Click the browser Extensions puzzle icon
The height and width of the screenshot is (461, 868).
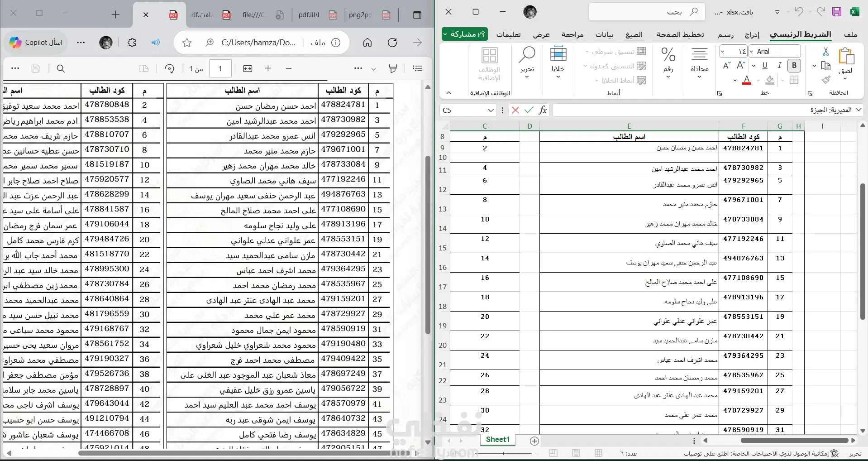132,43
